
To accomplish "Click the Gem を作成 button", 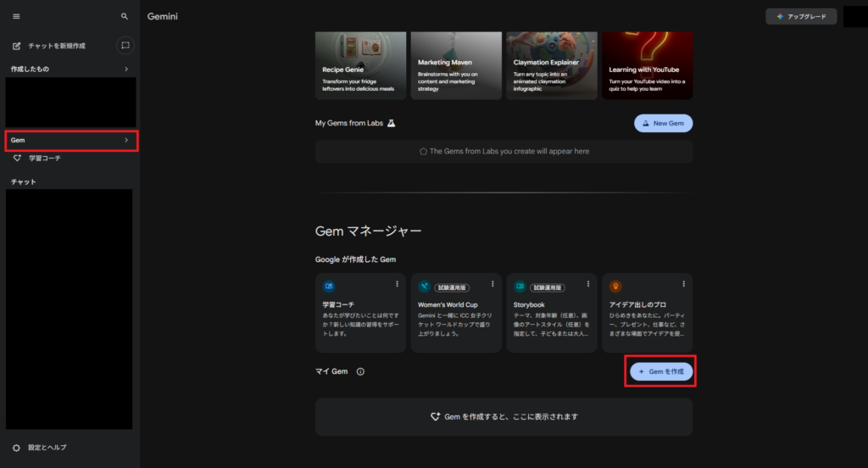I will [661, 371].
